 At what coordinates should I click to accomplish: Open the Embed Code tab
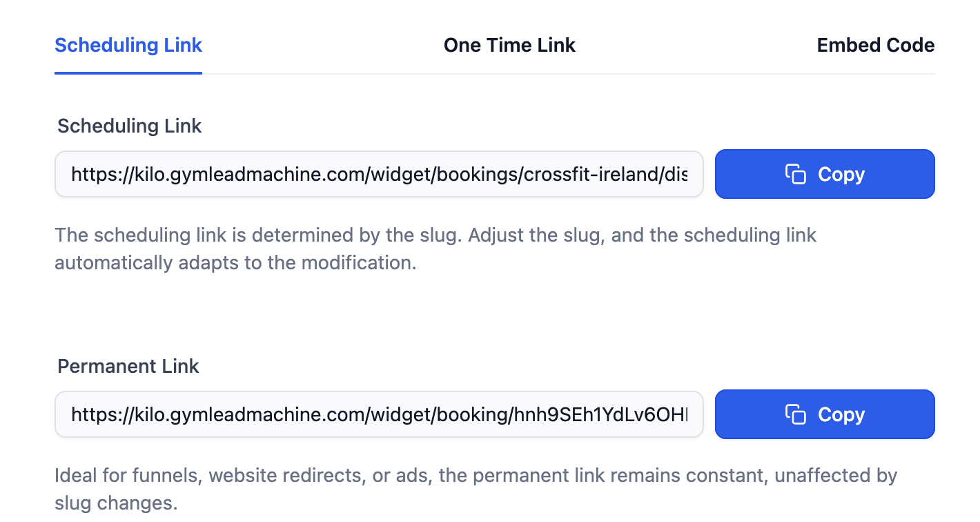tap(876, 46)
